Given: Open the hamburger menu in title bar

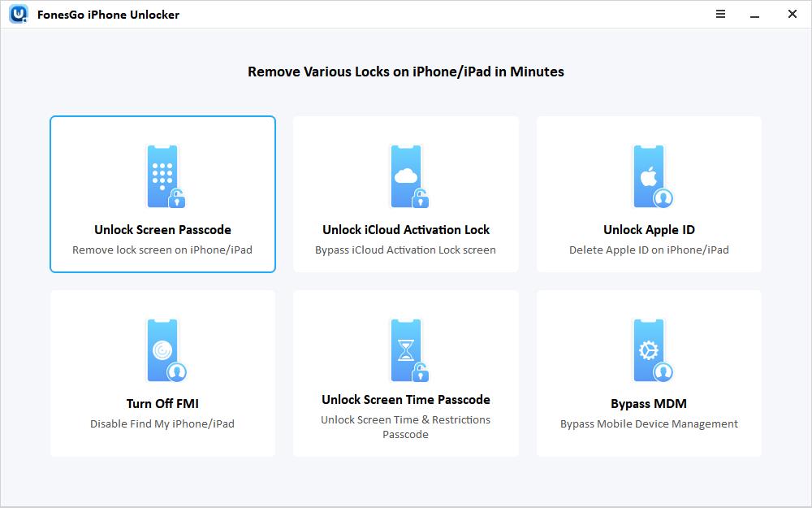Looking at the screenshot, I should [x=720, y=15].
